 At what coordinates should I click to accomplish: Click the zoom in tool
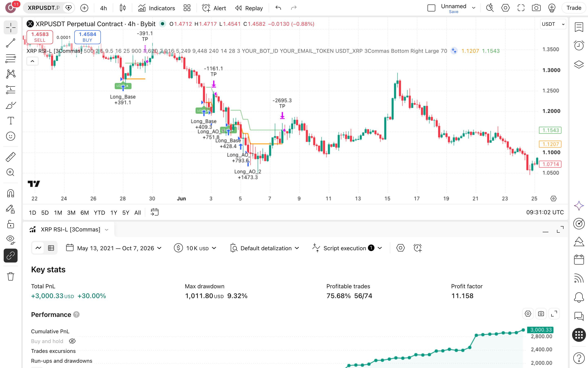(x=10, y=172)
